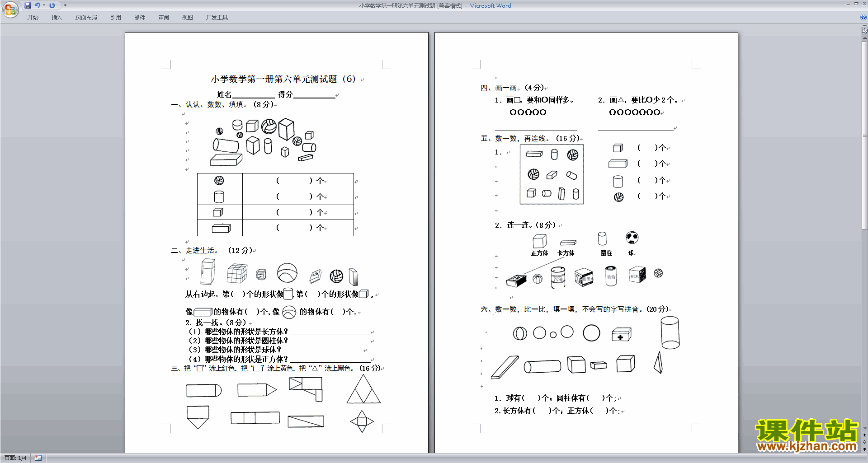Click the macro recording status bar icon
This screenshot has height=463, width=868.
pyautogui.click(x=38, y=458)
